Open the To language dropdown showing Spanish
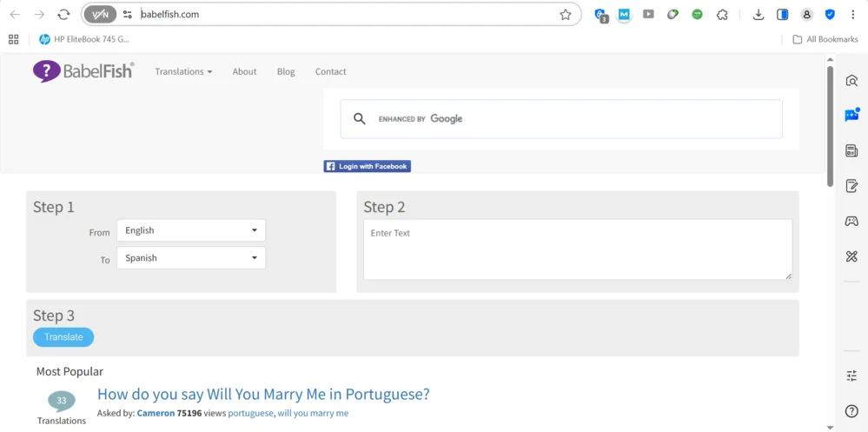Screen dimensions: 868x432 [x=191, y=258]
